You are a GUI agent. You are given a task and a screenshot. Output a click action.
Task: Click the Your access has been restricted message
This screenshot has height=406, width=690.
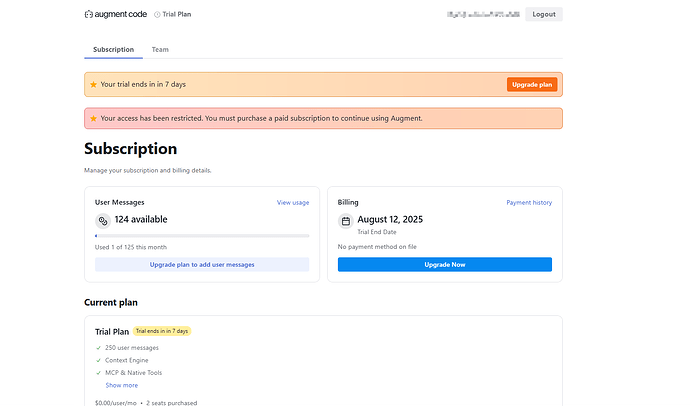261,118
